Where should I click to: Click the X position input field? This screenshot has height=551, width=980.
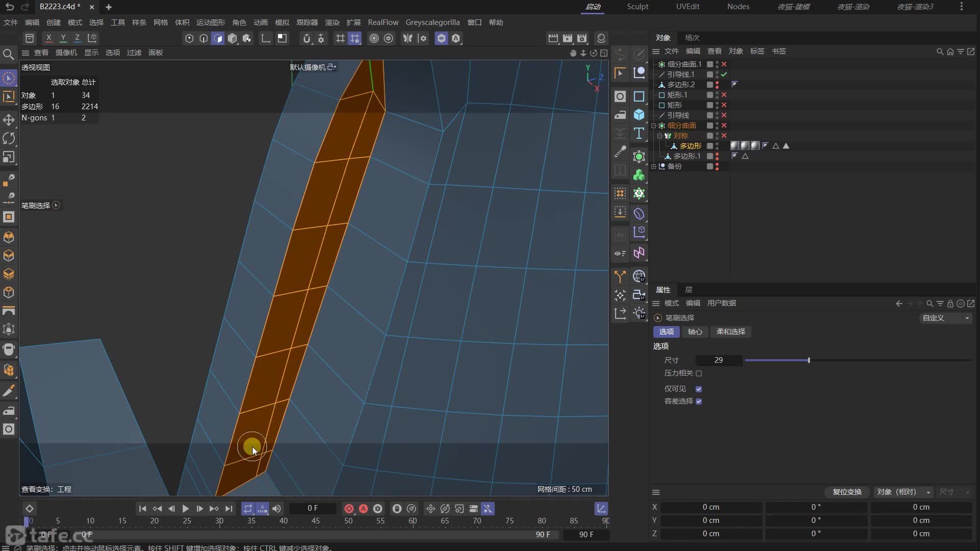click(x=710, y=507)
